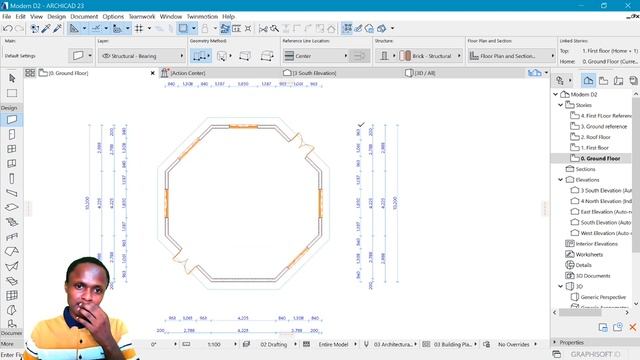Viewport: 640px width, 360px height.
Task: Activate the Door tool
Action: click(x=12, y=134)
